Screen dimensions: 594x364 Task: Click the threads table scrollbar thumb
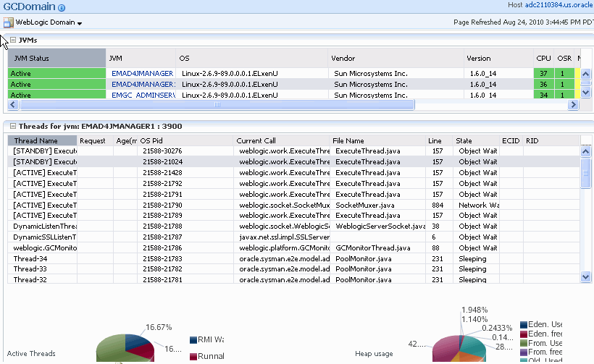pos(585,173)
